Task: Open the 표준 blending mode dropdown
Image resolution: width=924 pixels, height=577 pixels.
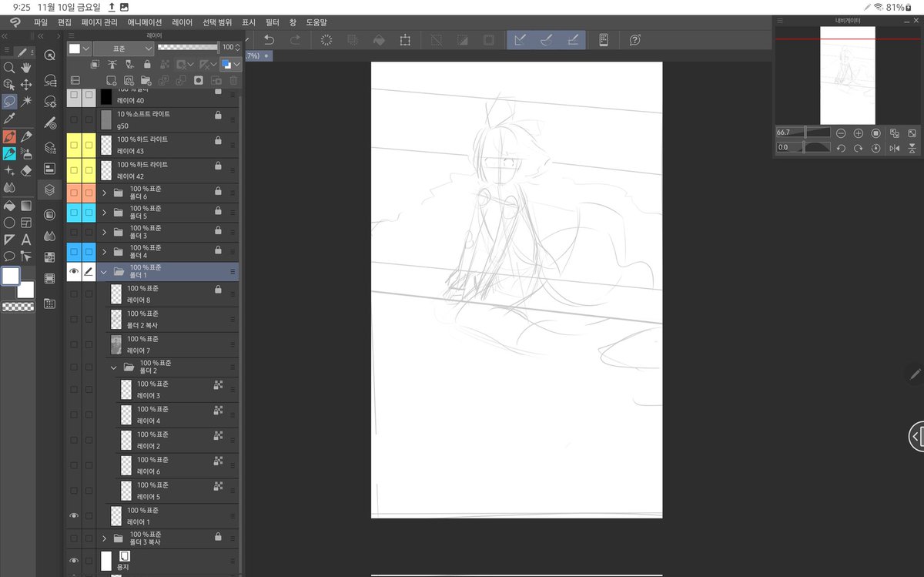Action: (123, 48)
